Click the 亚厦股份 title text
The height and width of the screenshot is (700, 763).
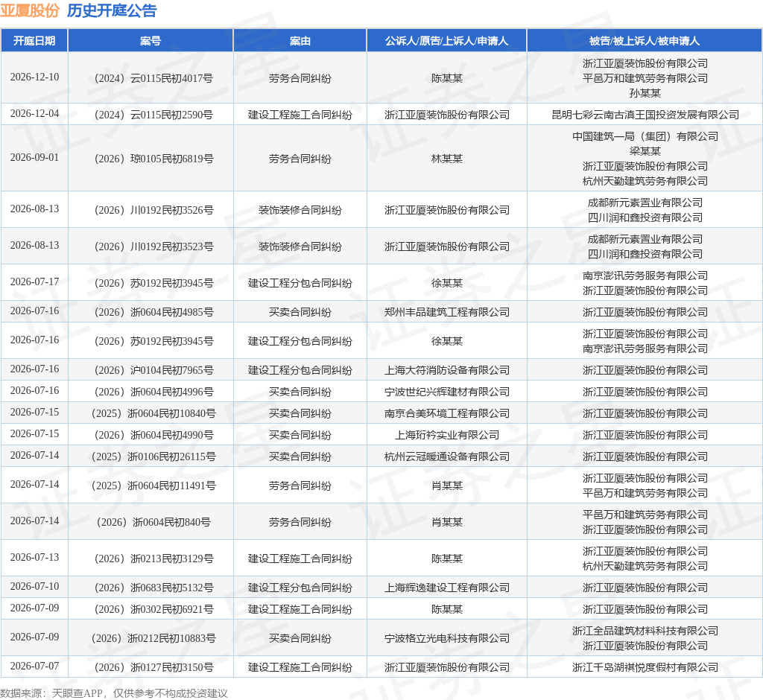pos(30,10)
